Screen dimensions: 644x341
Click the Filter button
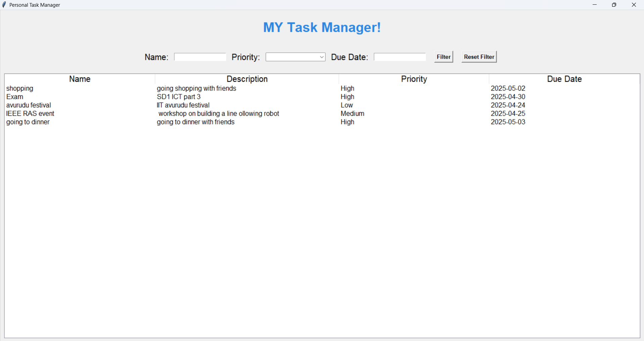coord(443,57)
